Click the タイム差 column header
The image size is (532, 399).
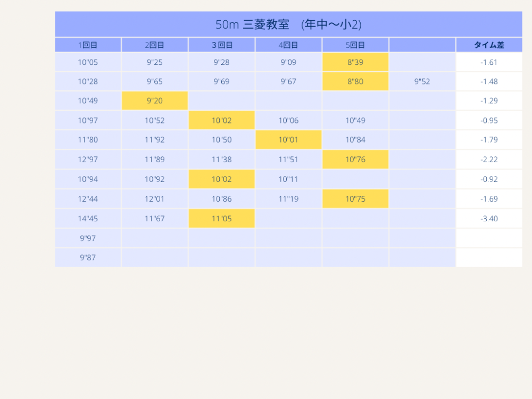tap(489, 45)
